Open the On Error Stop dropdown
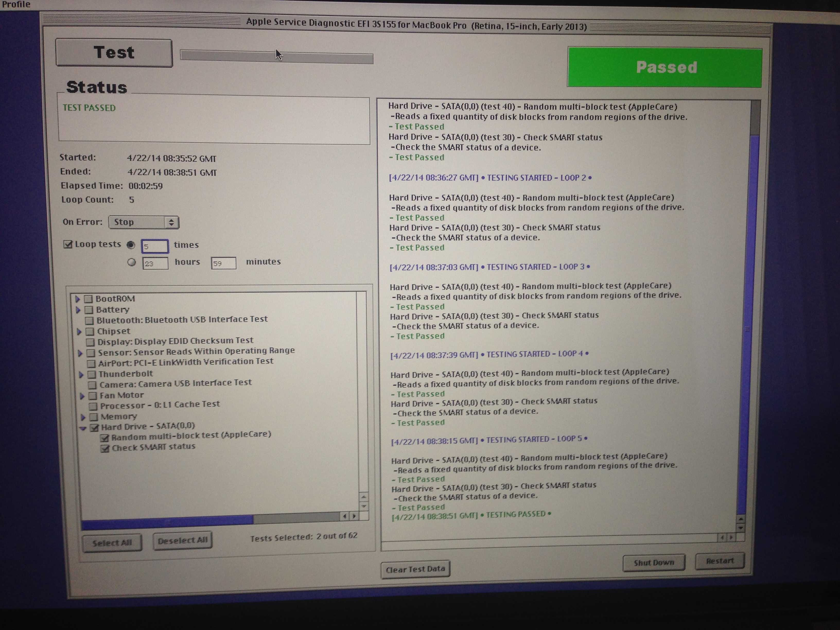The width and height of the screenshot is (840, 630). point(144,222)
